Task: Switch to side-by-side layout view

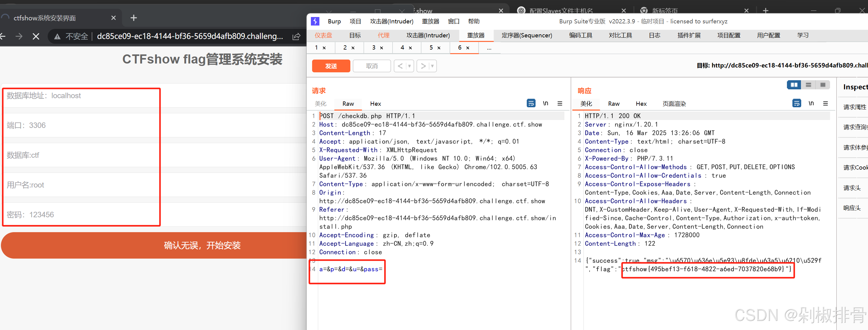Action: tap(794, 84)
